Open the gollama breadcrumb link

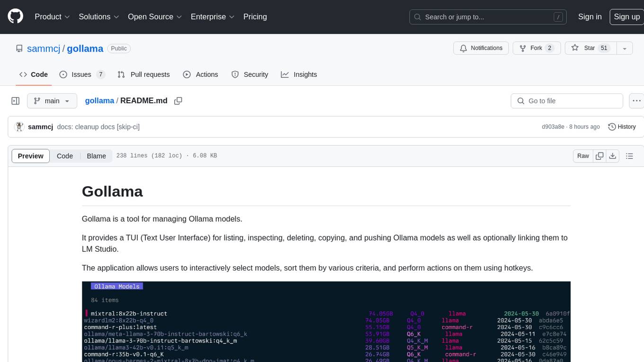point(99,100)
